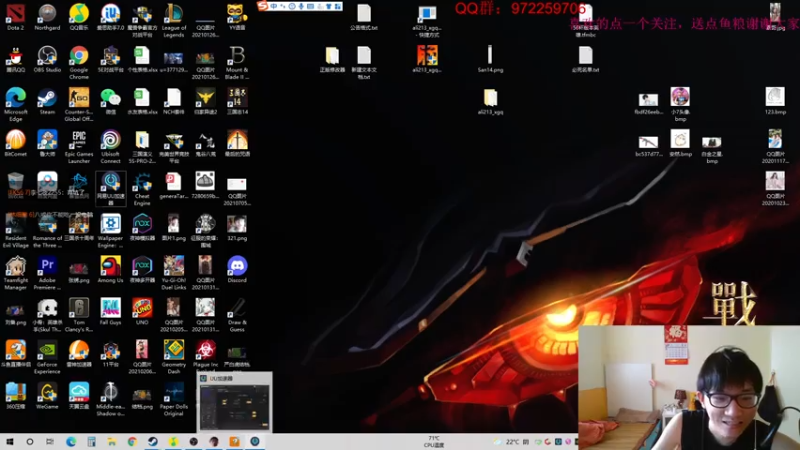Open the Among Us desktop shortcut
This screenshot has height=450, width=800.
point(110,270)
